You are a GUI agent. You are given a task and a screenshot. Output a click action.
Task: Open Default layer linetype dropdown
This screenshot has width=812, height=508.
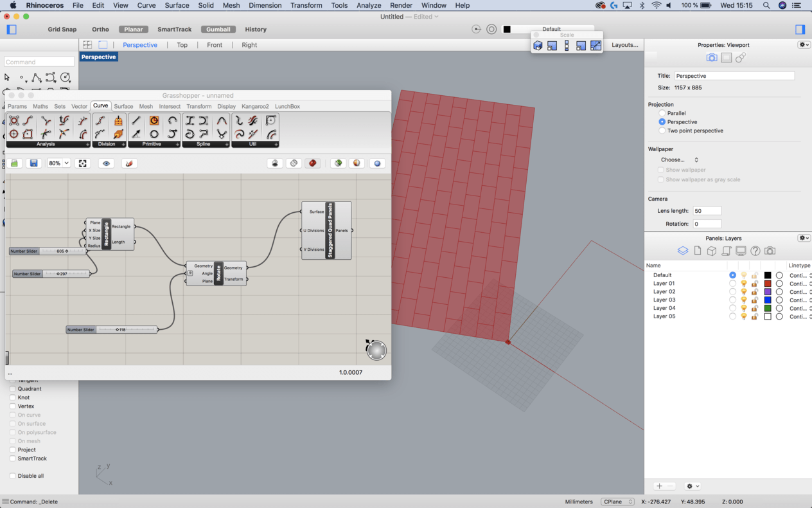pyautogui.click(x=800, y=275)
